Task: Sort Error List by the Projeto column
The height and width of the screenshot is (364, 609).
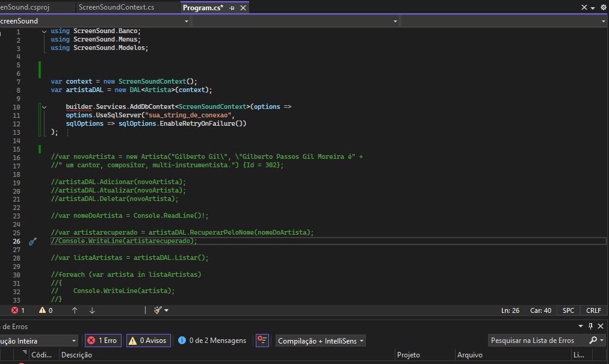Action: 408,355
